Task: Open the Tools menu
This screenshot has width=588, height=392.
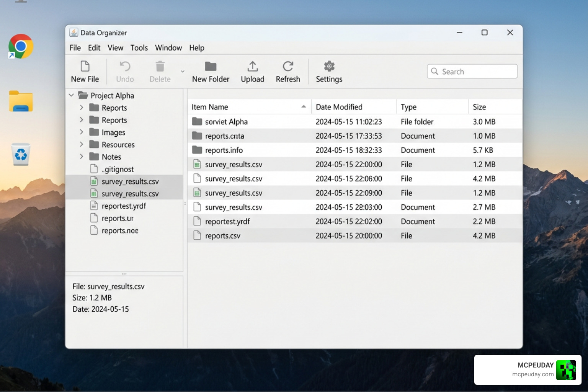Action: (x=139, y=47)
